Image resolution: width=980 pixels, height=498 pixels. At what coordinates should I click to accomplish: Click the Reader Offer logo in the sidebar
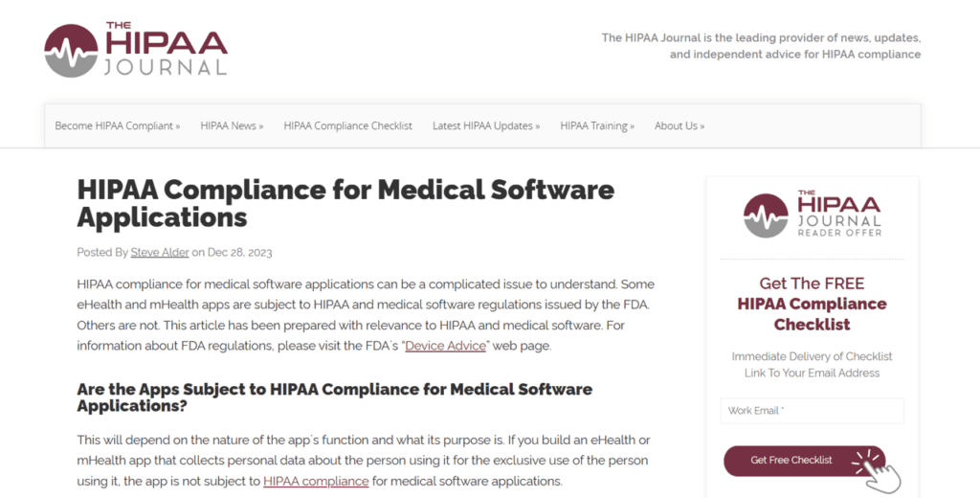pos(812,215)
